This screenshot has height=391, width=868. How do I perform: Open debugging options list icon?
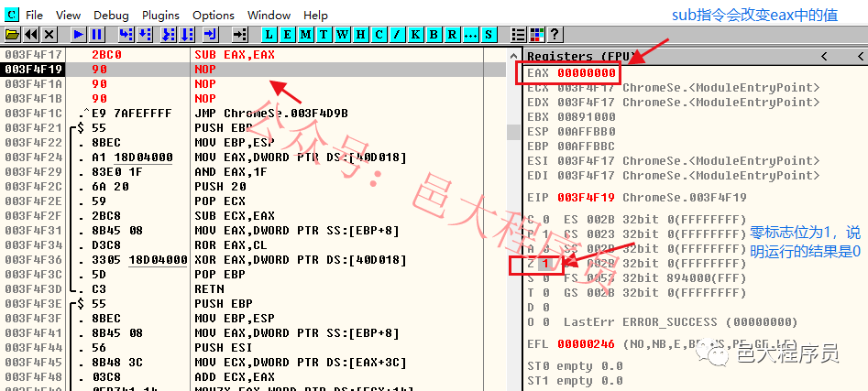pyautogui.click(x=518, y=35)
